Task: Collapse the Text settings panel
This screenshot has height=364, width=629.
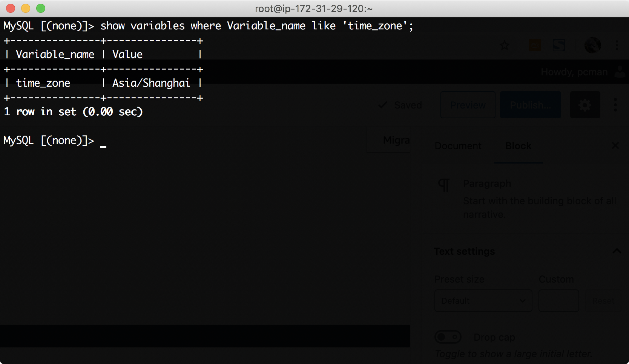Action: click(x=617, y=251)
